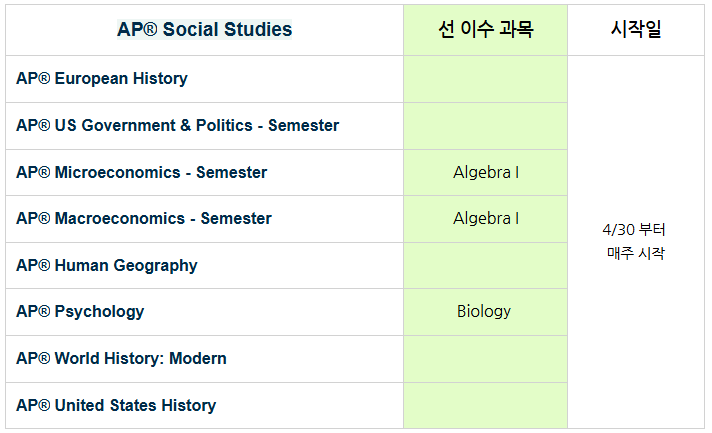Select the 선 이수 과목 column header
This screenshot has height=433, width=712.
pyautogui.click(x=485, y=30)
